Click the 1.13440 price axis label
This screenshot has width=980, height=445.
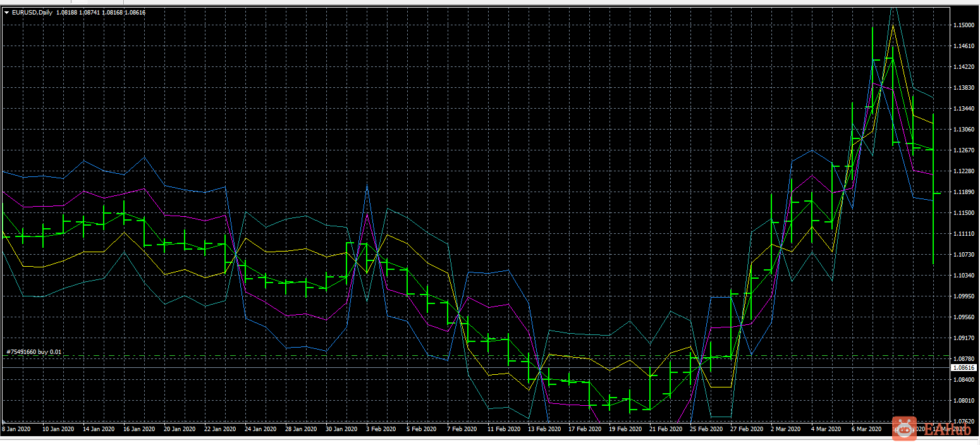pos(964,108)
